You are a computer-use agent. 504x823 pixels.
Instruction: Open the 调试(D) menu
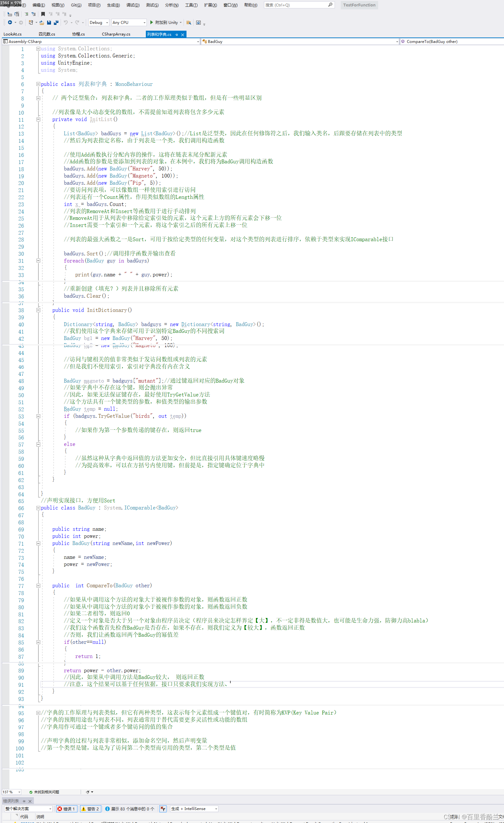pyautogui.click(x=133, y=5)
